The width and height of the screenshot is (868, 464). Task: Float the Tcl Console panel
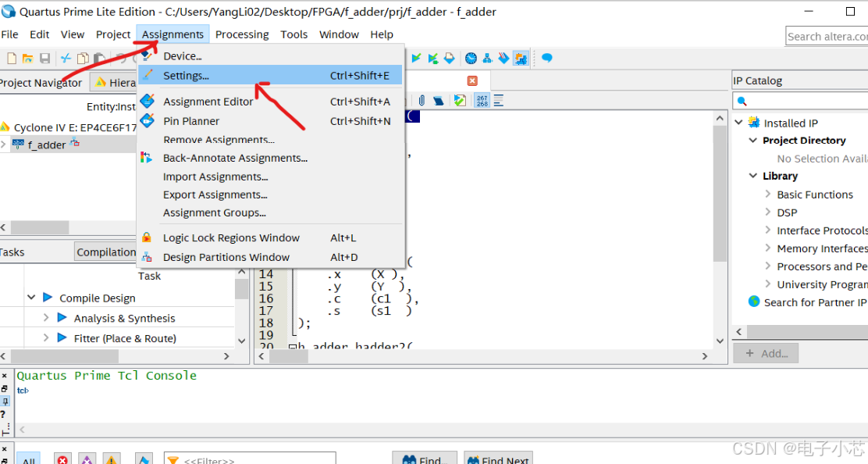(x=5, y=388)
